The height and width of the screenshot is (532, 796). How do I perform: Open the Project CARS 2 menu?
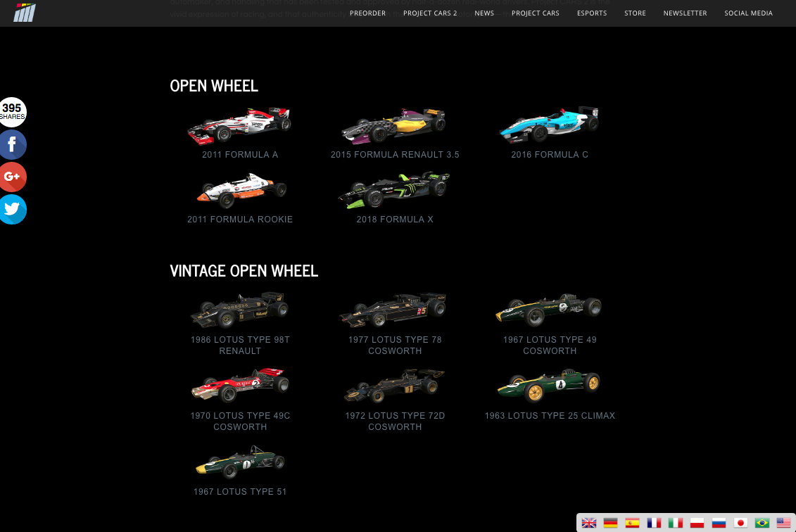[430, 13]
